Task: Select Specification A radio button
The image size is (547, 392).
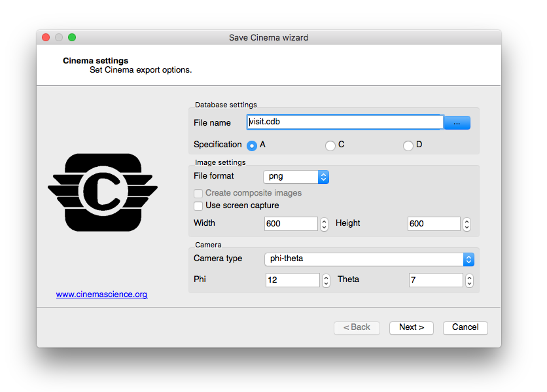Action: pos(251,145)
